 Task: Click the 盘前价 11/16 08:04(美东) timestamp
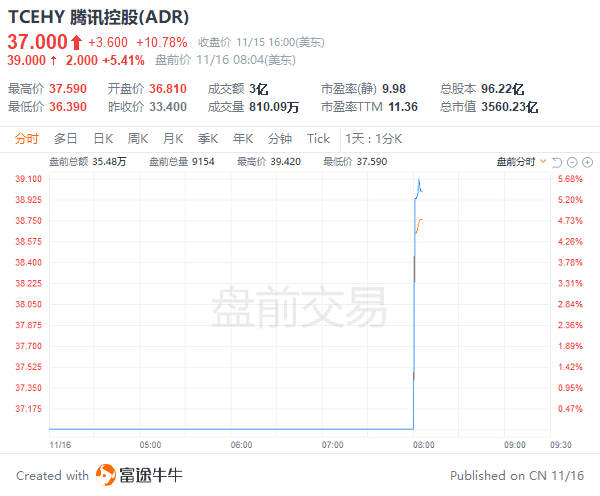(225, 60)
